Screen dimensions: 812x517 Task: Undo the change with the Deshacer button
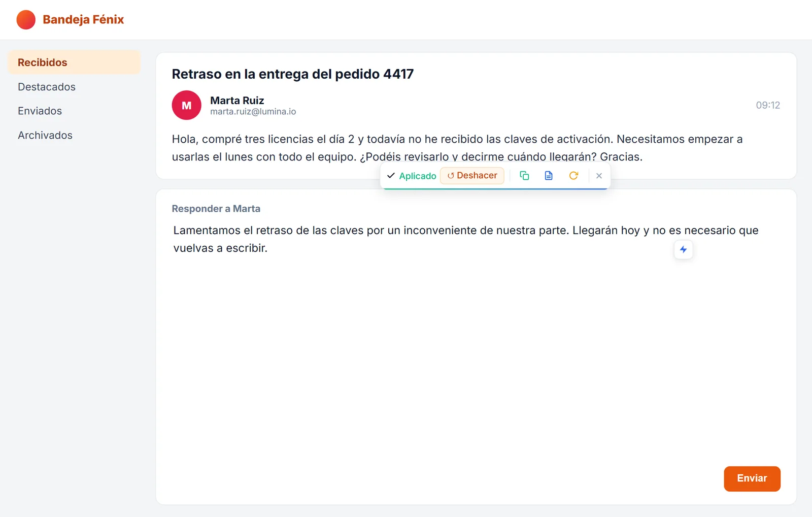coord(472,176)
